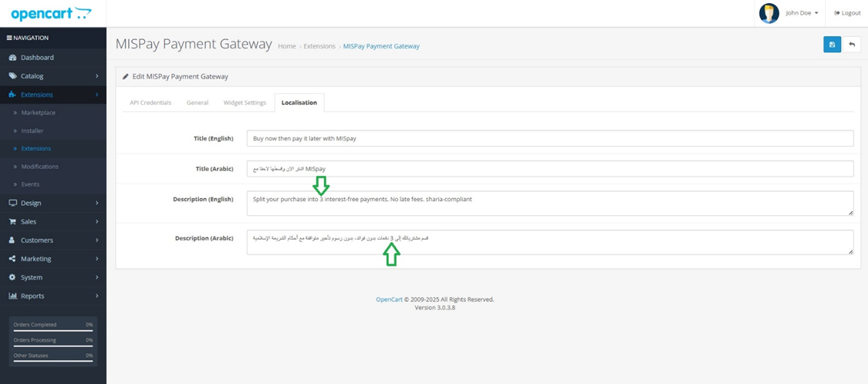The width and height of the screenshot is (868, 384).
Task: Open Events in the Extensions submenu
Action: (53, 184)
